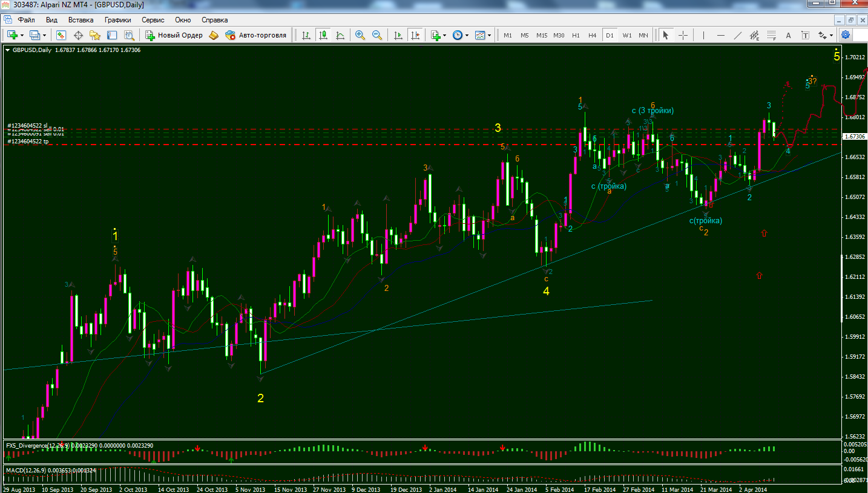The height and width of the screenshot is (493, 868).
Task: Open the Справка menu
Action: [215, 20]
